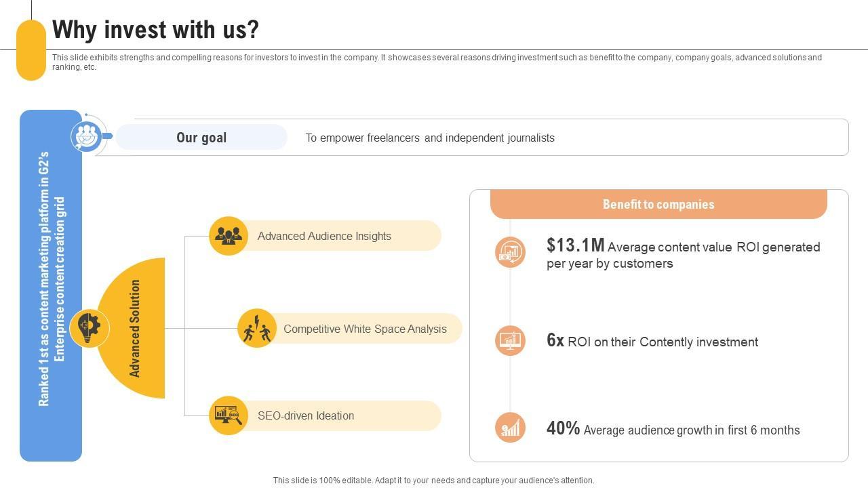868x488 pixels.
Task: Click the 40% audience growth chart icon
Action: 510,428
